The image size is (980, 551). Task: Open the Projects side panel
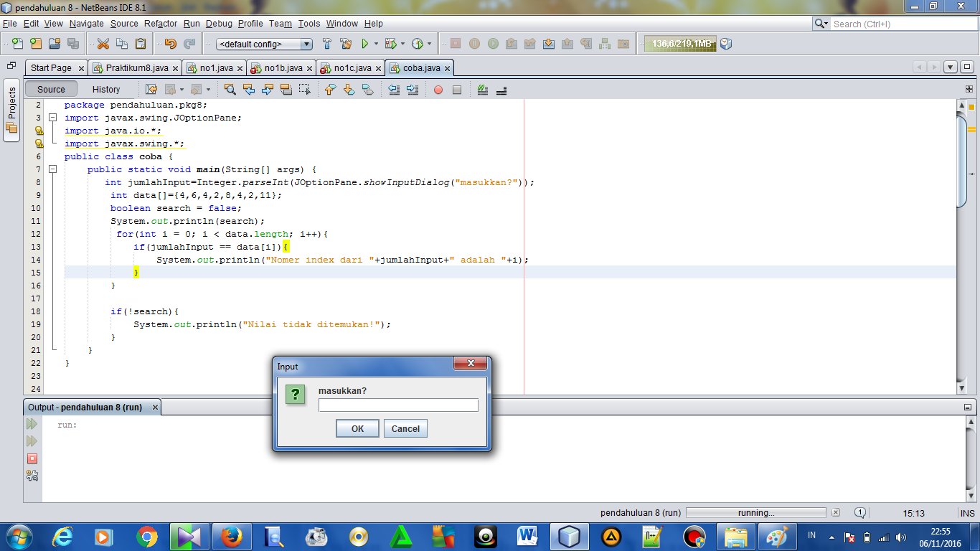point(11,111)
